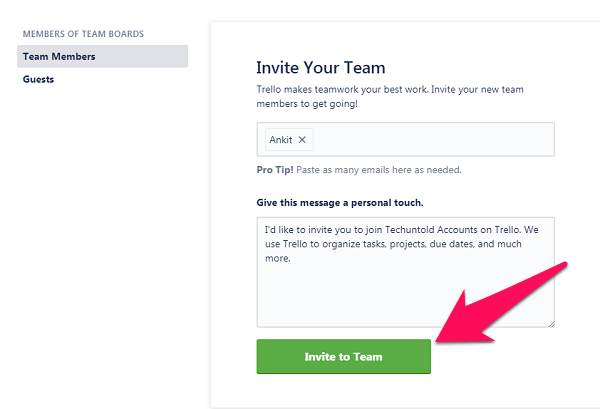Focus the email input beside Ankit chip
The image size is (600, 409).
click(432, 140)
